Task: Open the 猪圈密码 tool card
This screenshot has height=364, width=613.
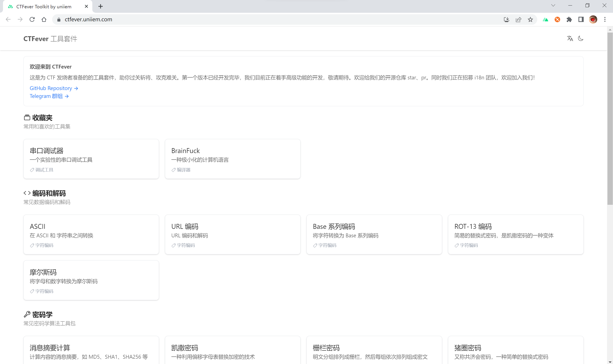Action: tap(516, 350)
